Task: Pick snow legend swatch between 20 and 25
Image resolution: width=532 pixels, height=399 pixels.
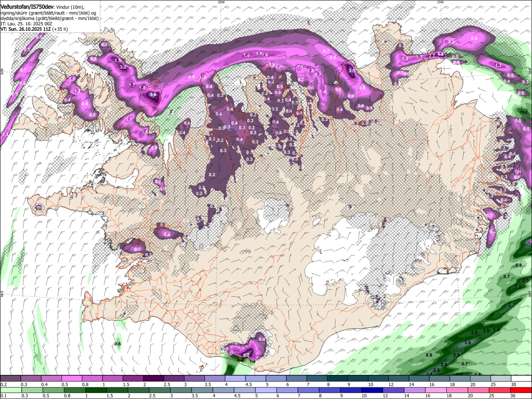Action: coord(481,379)
